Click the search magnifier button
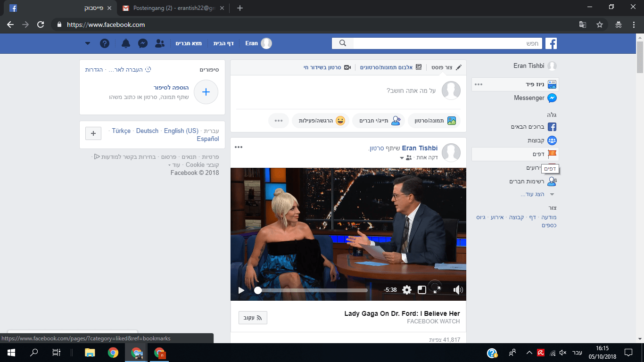 coord(343,43)
